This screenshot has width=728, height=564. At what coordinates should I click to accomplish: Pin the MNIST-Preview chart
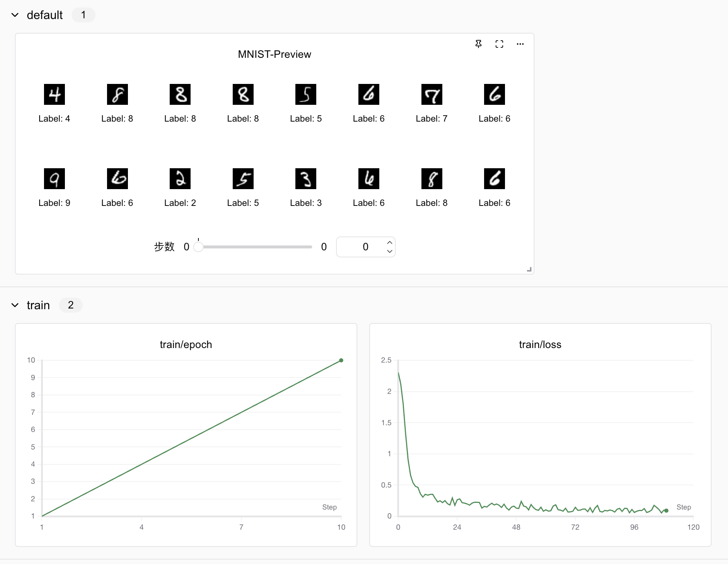(478, 44)
